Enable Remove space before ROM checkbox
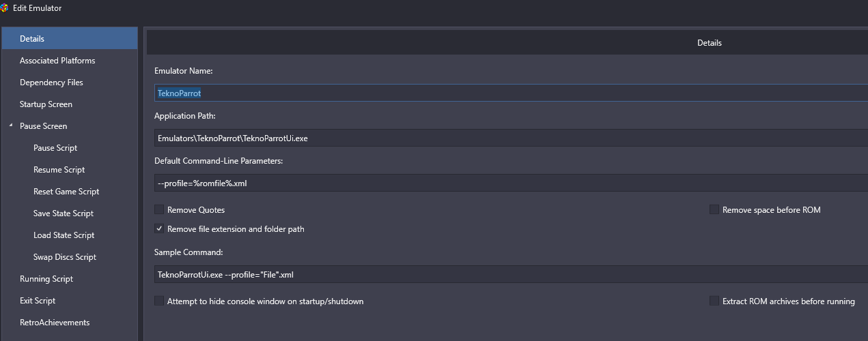 pos(714,210)
